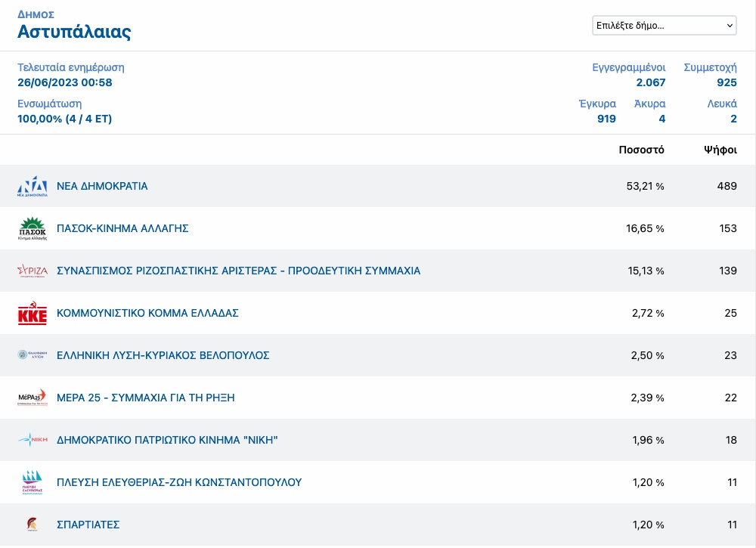Click the 2,50 % percentage cell
The image size is (756, 548).
click(648, 355)
